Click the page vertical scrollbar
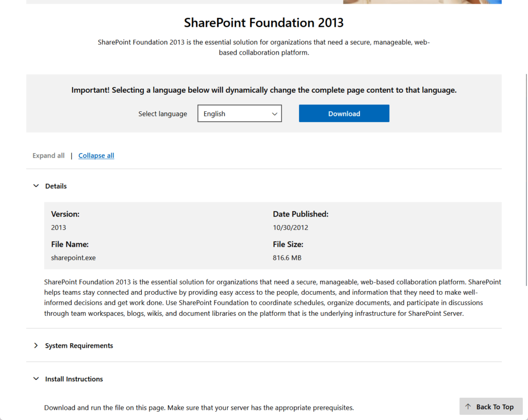The image size is (528, 420). pyautogui.click(x=526, y=180)
